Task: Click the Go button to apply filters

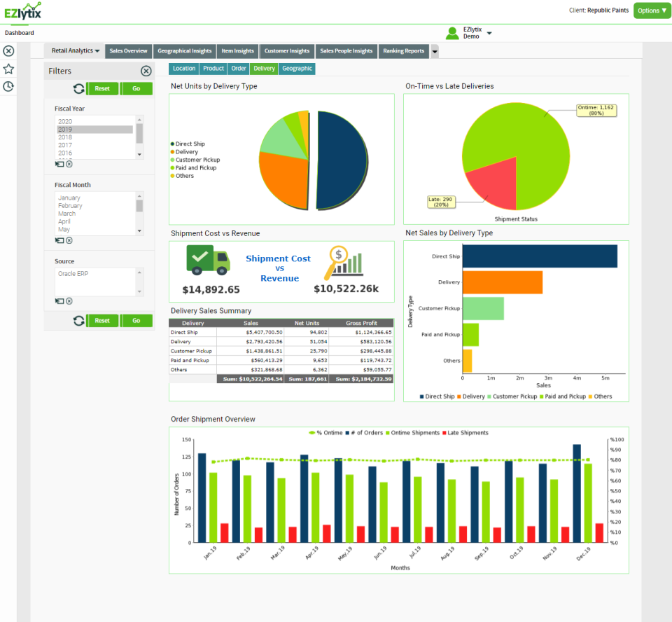Action: pyautogui.click(x=136, y=88)
